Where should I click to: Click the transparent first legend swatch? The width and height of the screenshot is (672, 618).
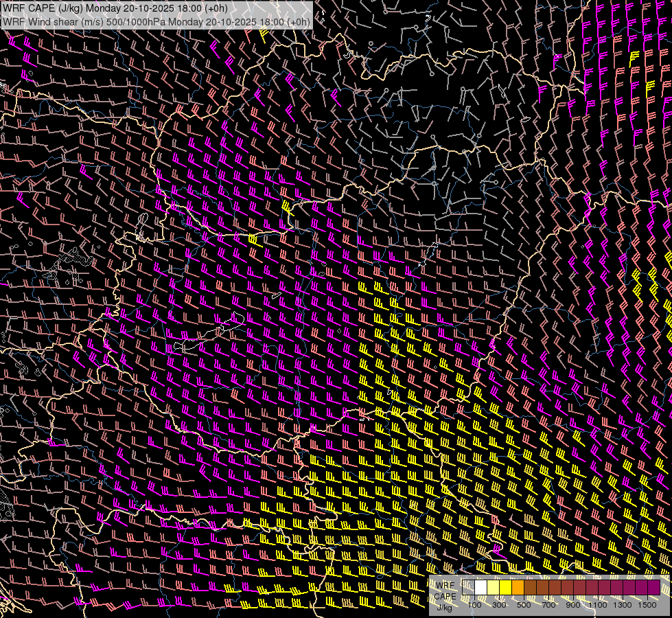click(468, 588)
